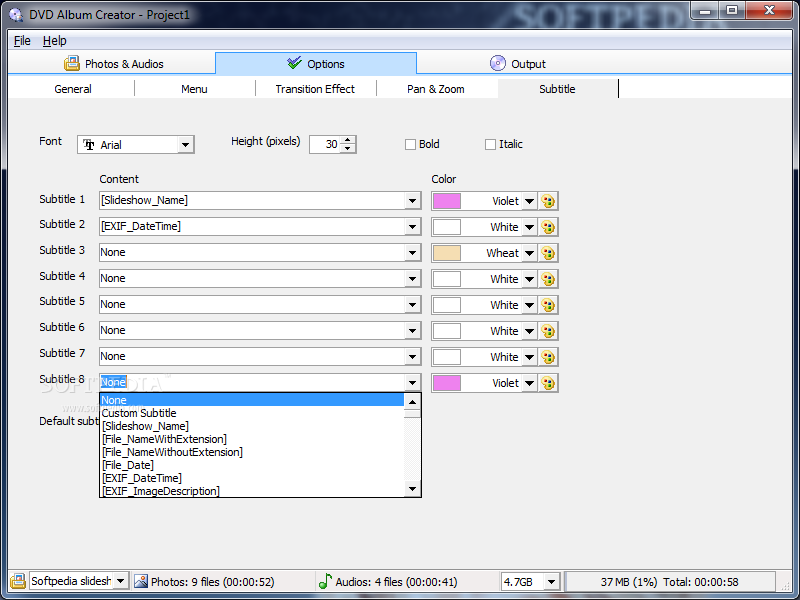Choose [EXIF_ImageDescription] from the list
Screen dimensions: 800x600
(x=252, y=491)
